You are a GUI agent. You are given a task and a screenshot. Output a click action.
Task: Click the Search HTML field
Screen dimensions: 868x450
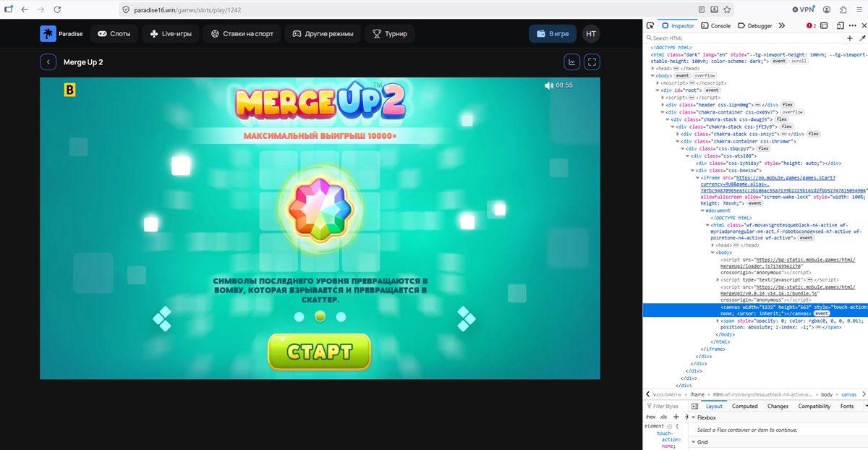[x=744, y=38]
